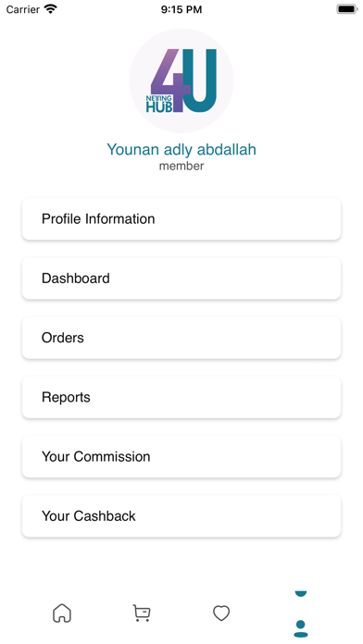The image size is (363, 644).
Task: Tap the name Younan adly abdallah
Action: coord(181,150)
